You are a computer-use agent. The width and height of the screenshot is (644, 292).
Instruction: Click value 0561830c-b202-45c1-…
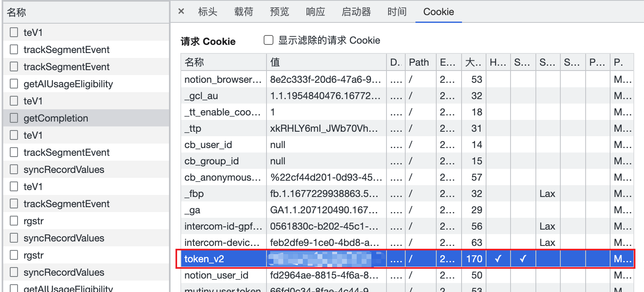point(324,226)
